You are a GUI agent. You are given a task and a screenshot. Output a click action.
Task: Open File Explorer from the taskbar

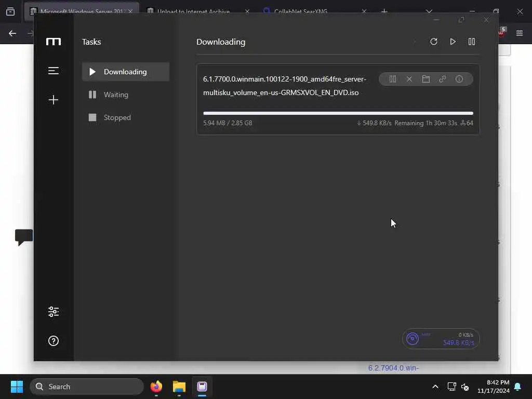coord(179,387)
